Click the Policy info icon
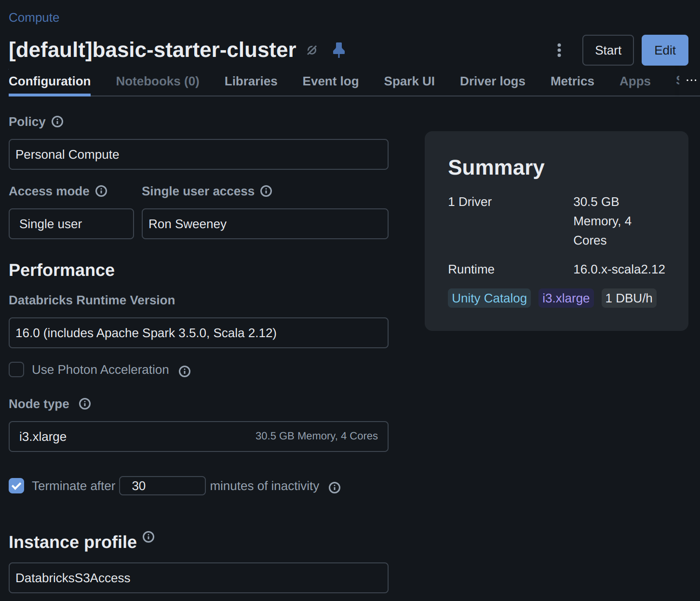Screen dimensions: 700x601 (57, 122)
